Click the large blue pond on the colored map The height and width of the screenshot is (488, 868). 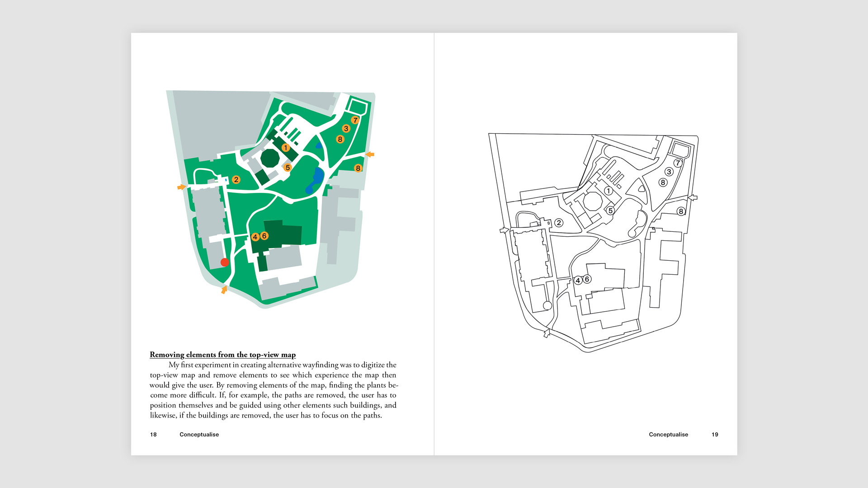(x=317, y=178)
